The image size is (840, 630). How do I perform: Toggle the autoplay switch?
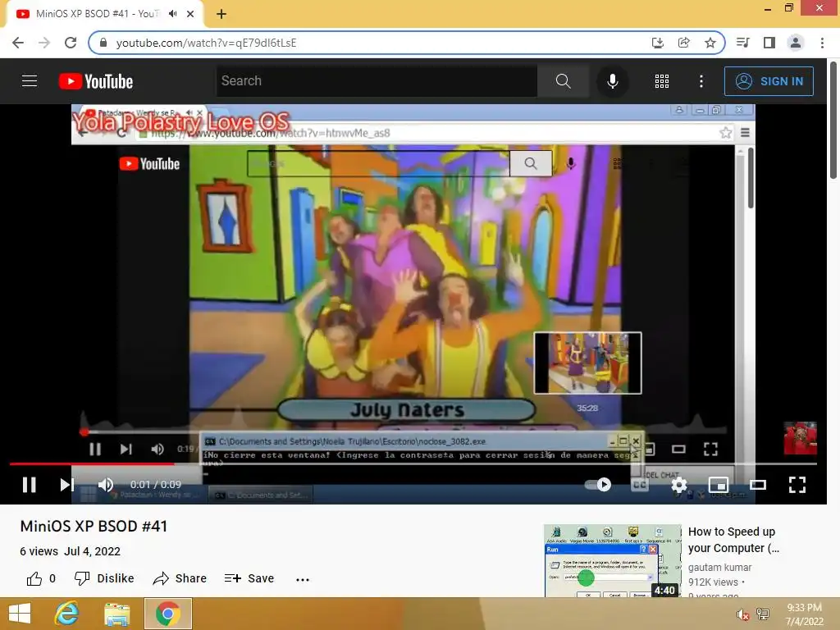point(598,485)
